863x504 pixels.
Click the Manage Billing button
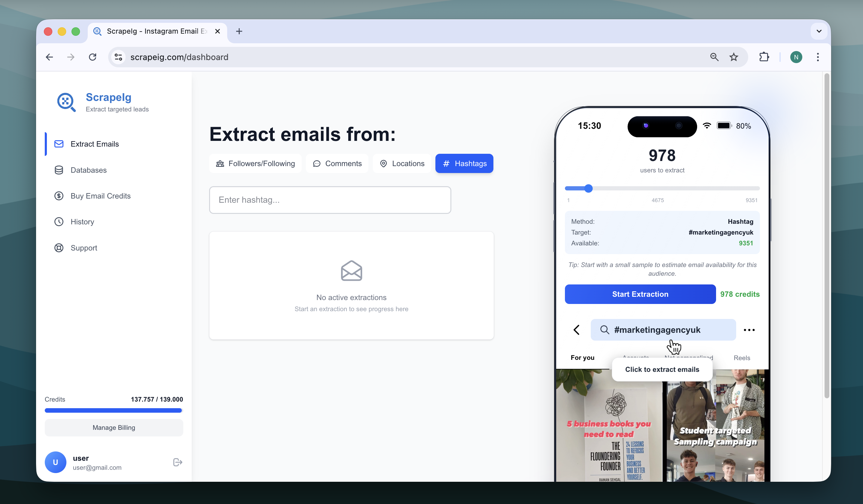114,428
